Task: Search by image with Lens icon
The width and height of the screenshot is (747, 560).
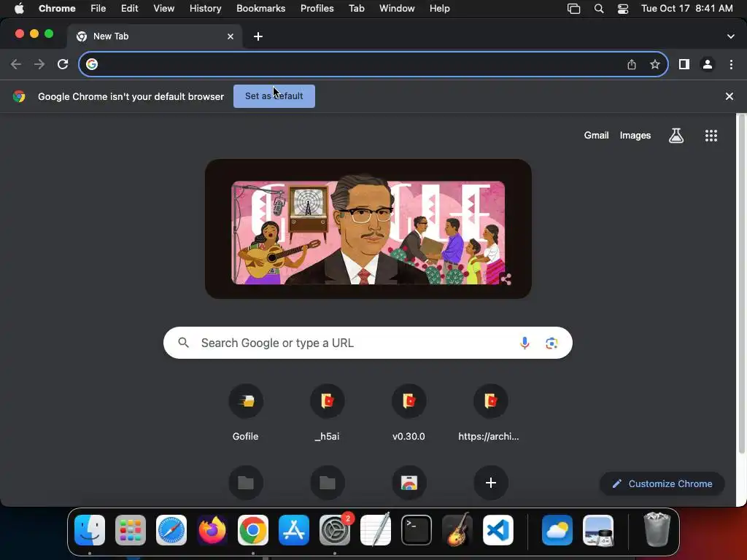Action: [551, 343]
